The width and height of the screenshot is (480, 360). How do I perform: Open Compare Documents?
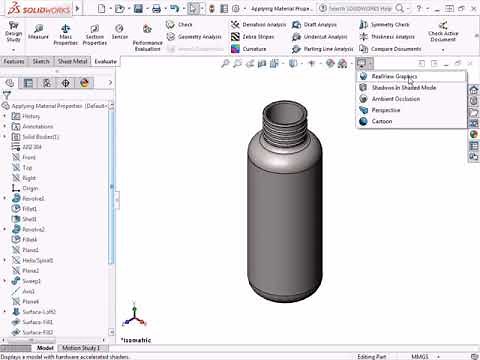click(x=390, y=49)
